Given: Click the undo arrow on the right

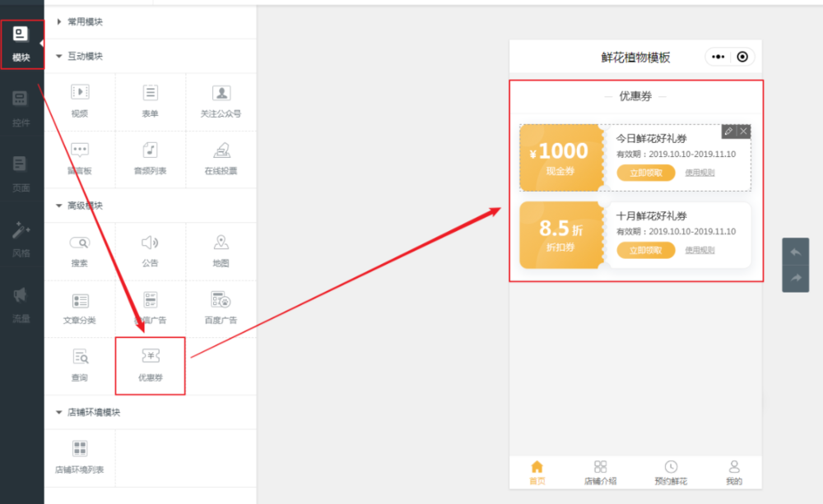Looking at the screenshot, I should tap(795, 252).
